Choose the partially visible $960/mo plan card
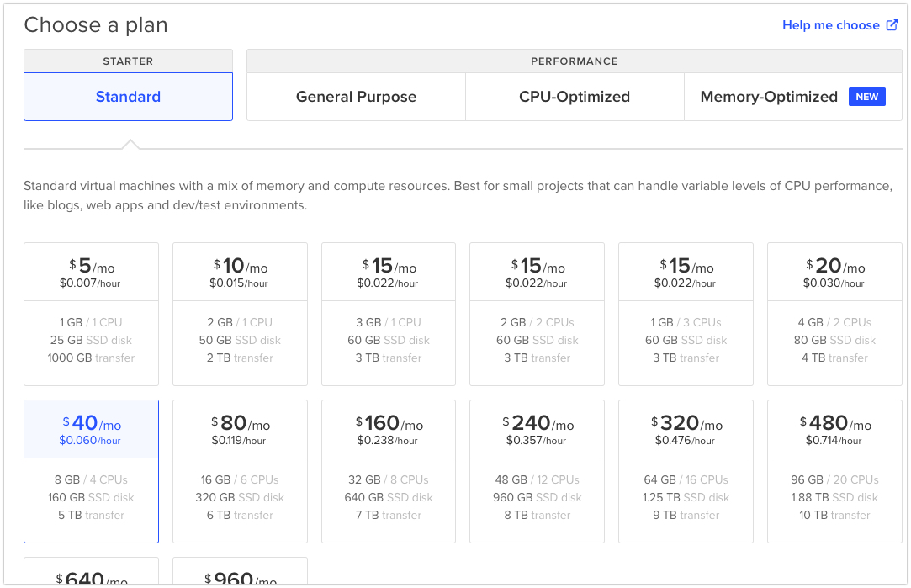The height and width of the screenshot is (588, 911). point(240,571)
